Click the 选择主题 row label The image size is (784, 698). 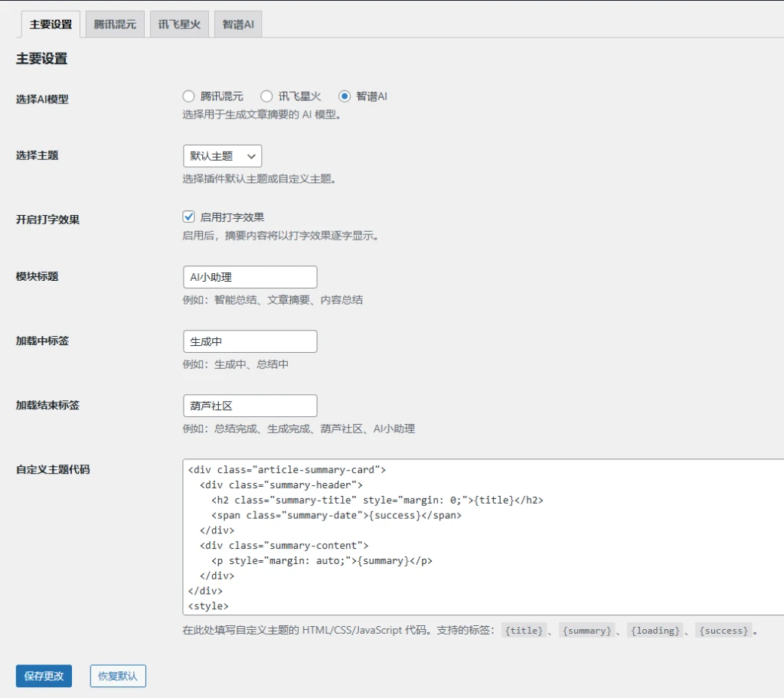tap(37, 155)
